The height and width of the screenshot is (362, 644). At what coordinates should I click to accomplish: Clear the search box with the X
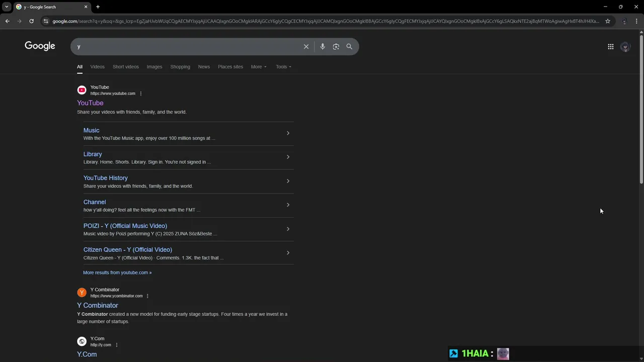tap(306, 47)
